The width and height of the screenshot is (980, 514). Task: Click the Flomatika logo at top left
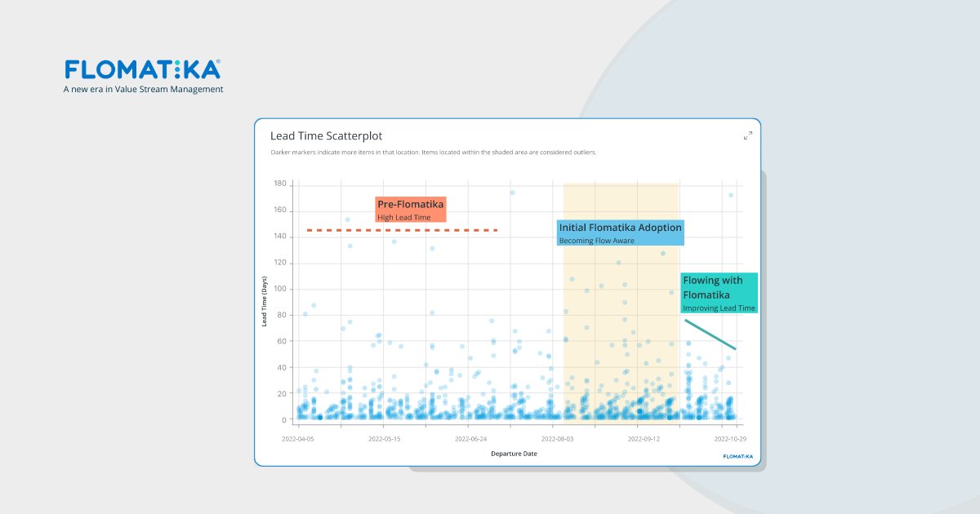pyautogui.click(x=142, y=69)
